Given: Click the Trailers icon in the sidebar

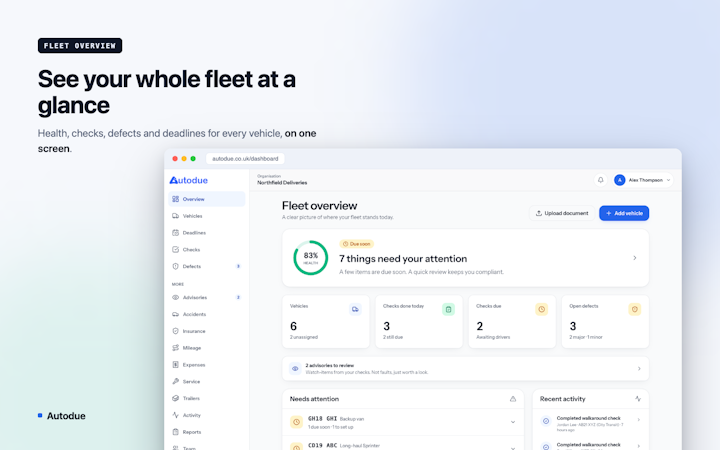Looking at the screenshot, I should pyautogui.click(x=175, y=399).
